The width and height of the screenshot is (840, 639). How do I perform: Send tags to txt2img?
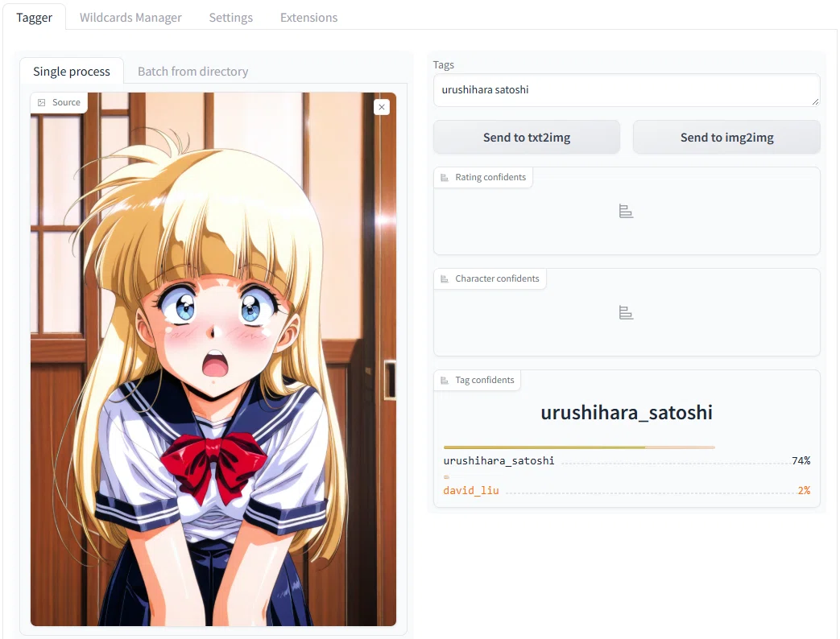(x=527, y=138)
